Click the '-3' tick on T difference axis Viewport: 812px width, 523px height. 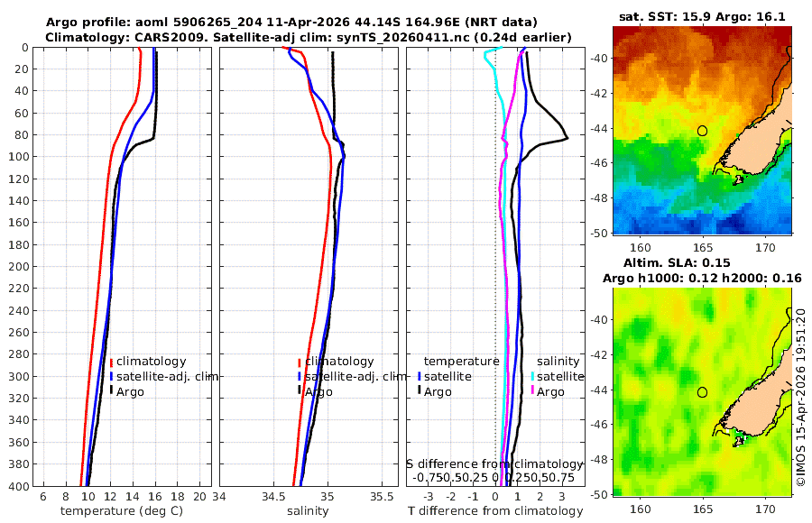pyautogui.click(x=429, y=497)
